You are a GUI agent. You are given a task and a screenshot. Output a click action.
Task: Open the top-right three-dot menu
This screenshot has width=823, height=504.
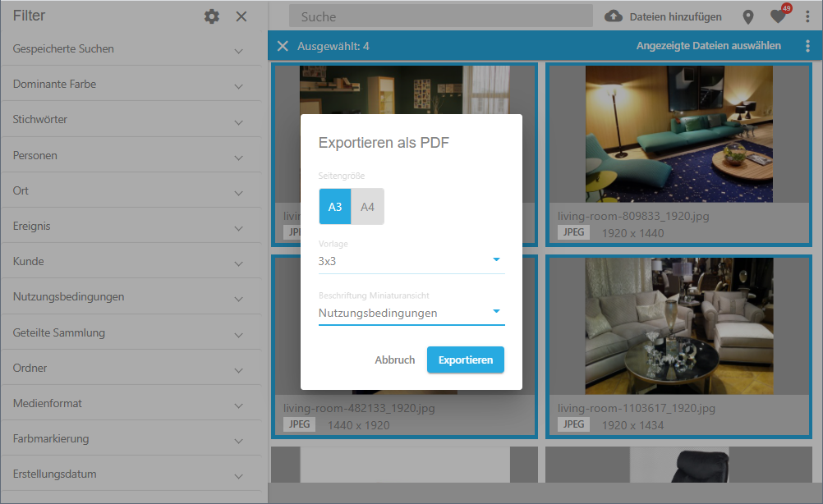coord(808,16)
